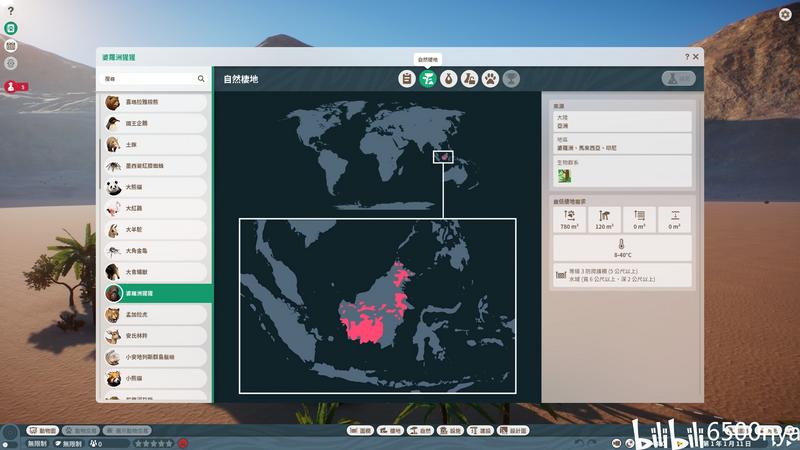Select the 大熊貓 giant panda entry
The image size is (800, 450).
[x=155, y=187]
